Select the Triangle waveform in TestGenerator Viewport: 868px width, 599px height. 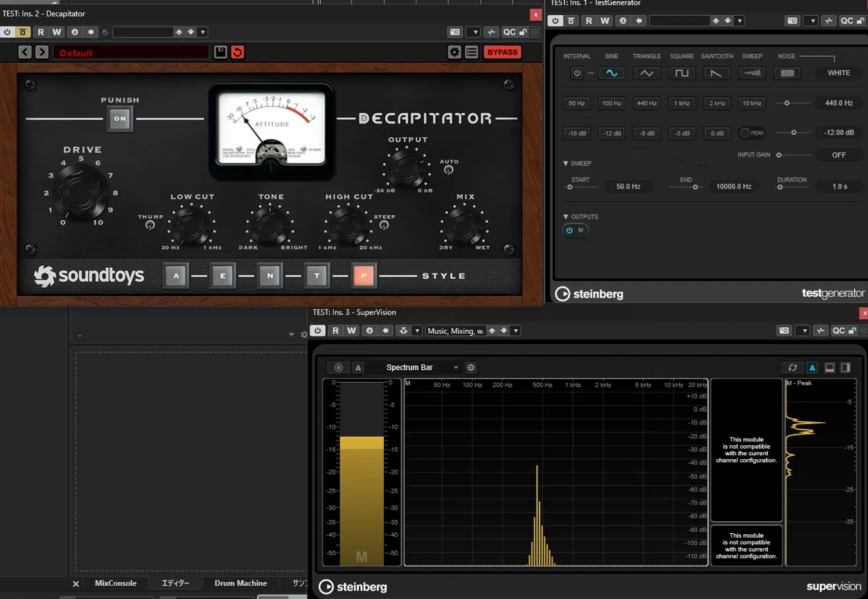click(x=646, y=73)
